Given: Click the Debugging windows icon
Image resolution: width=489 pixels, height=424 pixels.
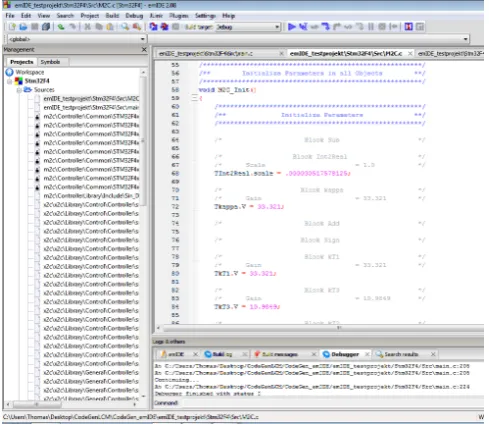Looking at the screenshot, I should pos(408,27).
